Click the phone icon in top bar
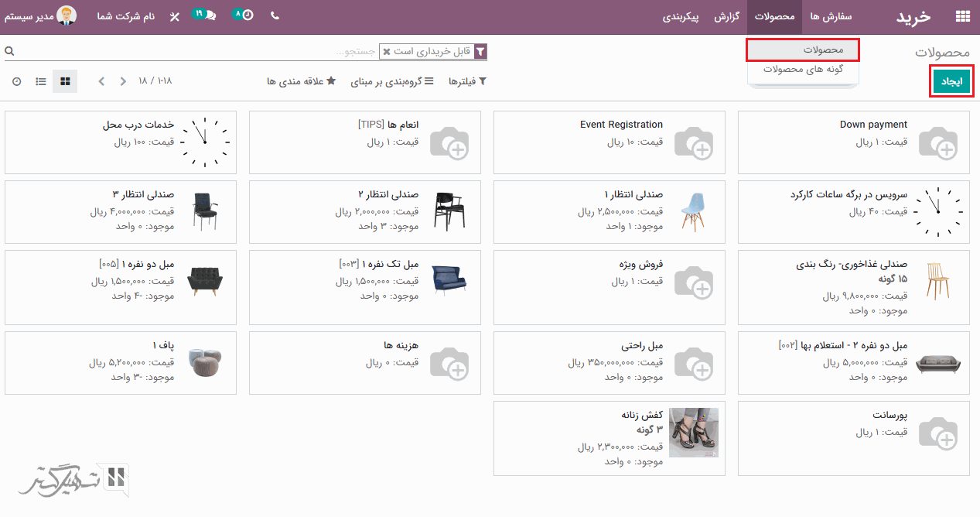 (275, 16)
